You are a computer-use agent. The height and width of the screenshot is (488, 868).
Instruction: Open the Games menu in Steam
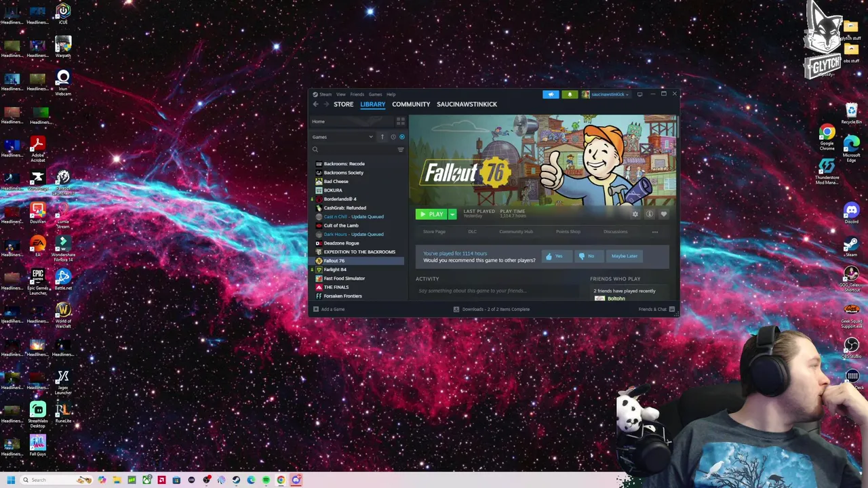click(375, 94)
